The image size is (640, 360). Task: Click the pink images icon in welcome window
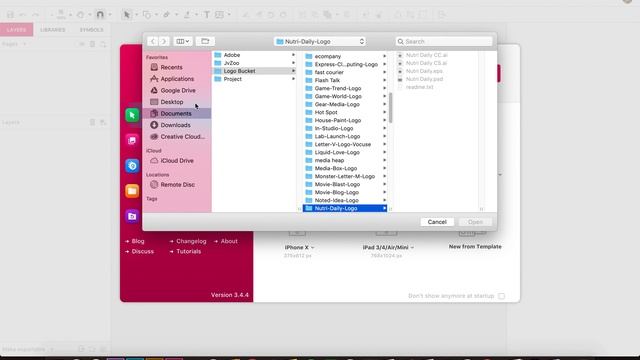(132, 140)
